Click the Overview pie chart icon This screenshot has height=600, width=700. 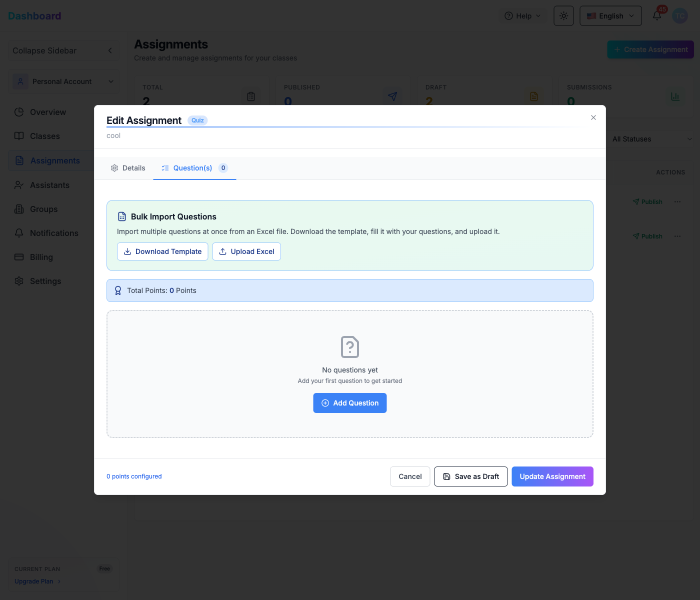pyautogui.click(x=18, y=112)
